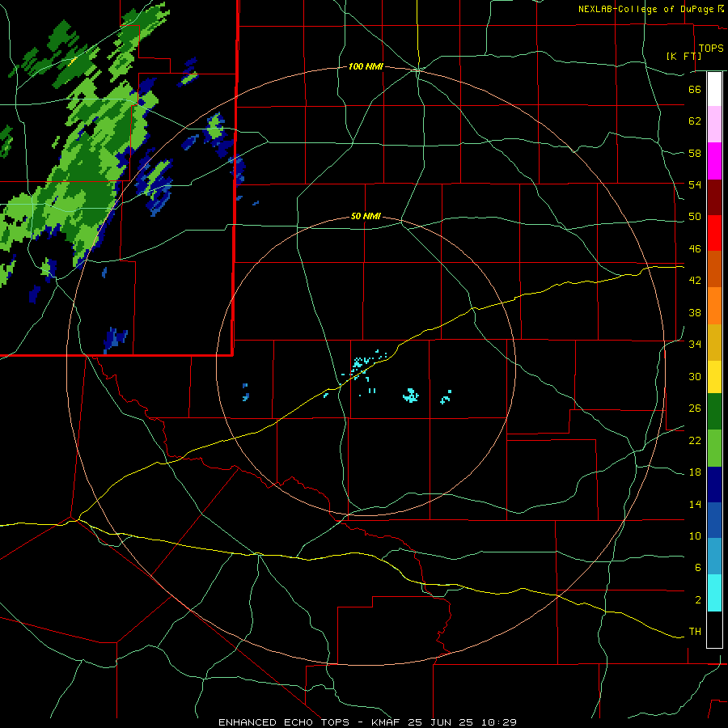
Task: Click the "100 NMI" range ring label
Action: point(366,67)
